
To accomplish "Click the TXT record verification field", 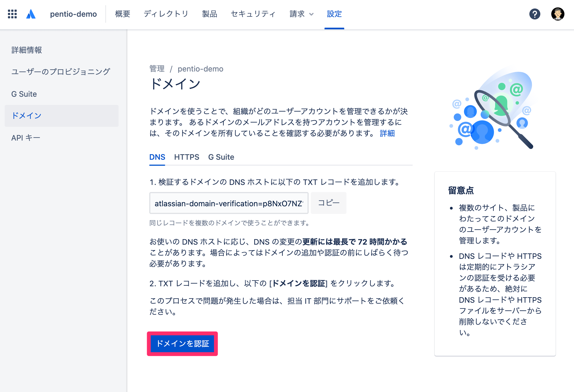I will [x=229, y=203].
